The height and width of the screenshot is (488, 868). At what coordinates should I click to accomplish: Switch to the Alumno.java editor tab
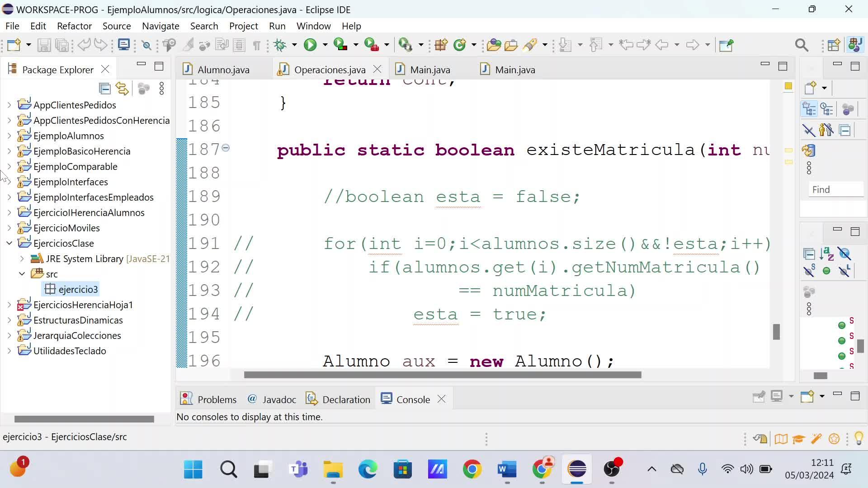tap(223, 70)
